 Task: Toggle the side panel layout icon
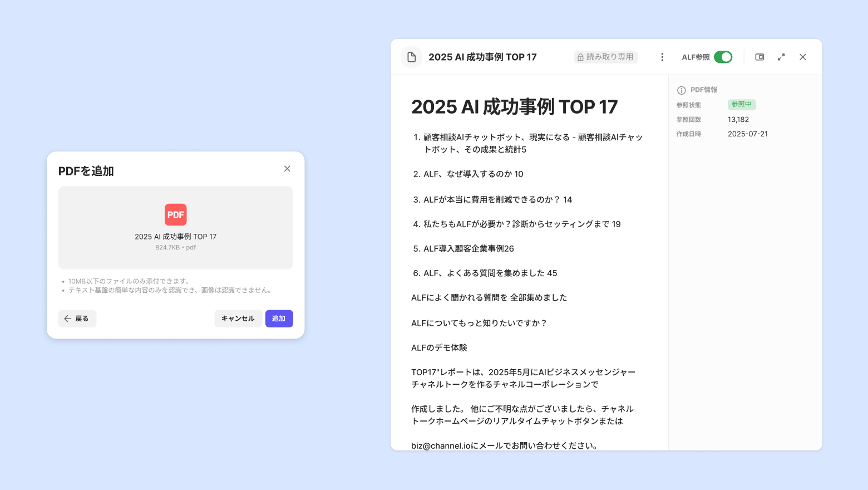pyautogui.click(x=759, y=57)
